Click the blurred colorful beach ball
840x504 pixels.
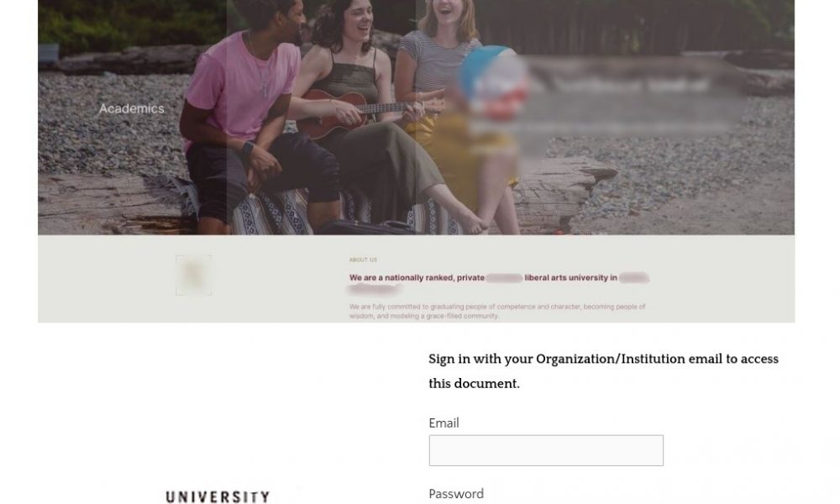click(493, 81)
